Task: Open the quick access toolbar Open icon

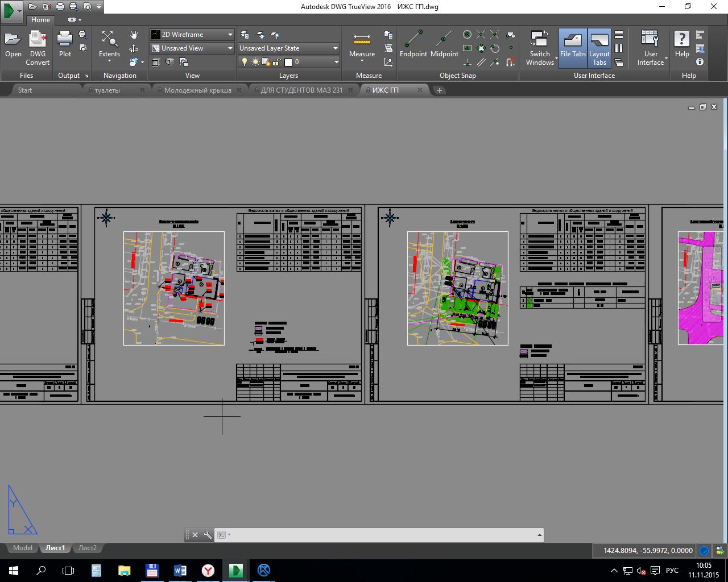Action: click(32, 6)
